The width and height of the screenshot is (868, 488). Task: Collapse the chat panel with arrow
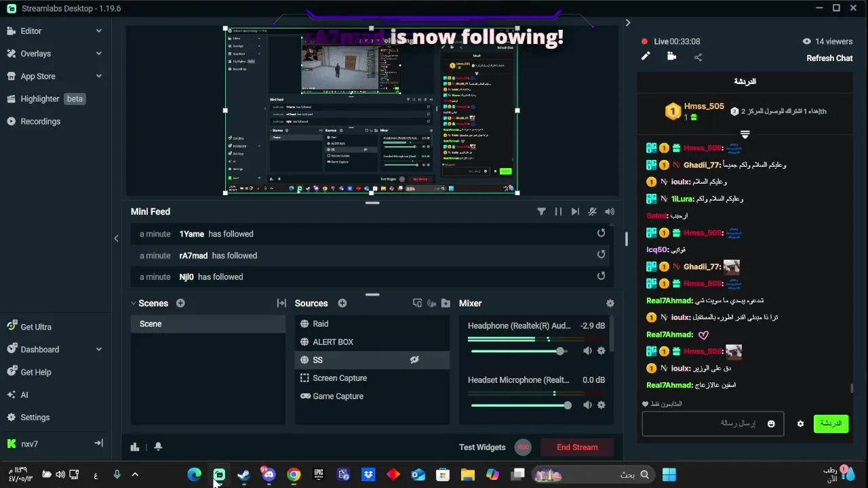pyautogui.click(x=628, y=23)
